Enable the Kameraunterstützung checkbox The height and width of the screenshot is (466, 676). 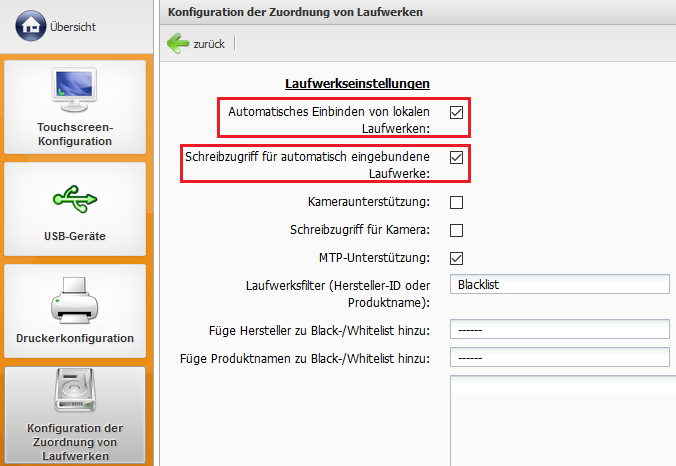click(x=456, y=203)
